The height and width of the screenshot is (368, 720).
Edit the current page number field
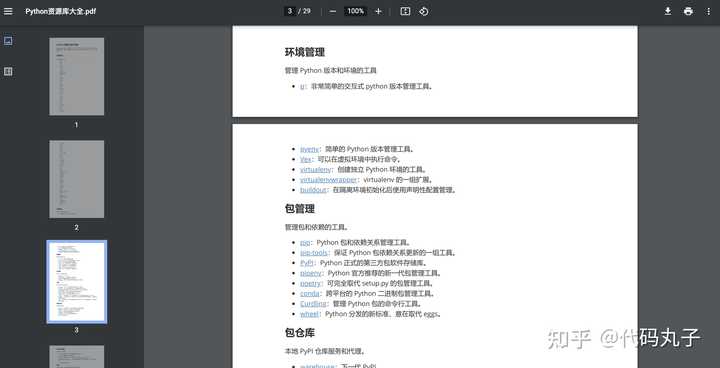click(x=290, y=11)
